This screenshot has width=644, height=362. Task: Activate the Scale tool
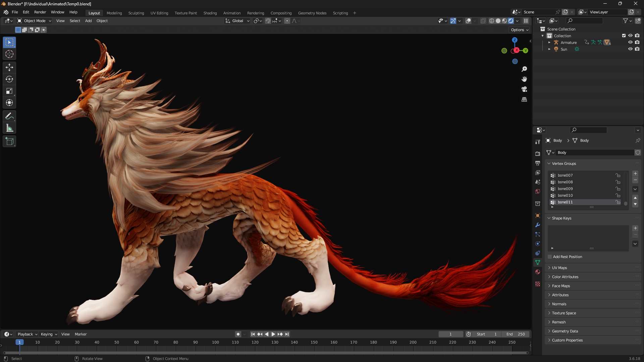[9, 91]
